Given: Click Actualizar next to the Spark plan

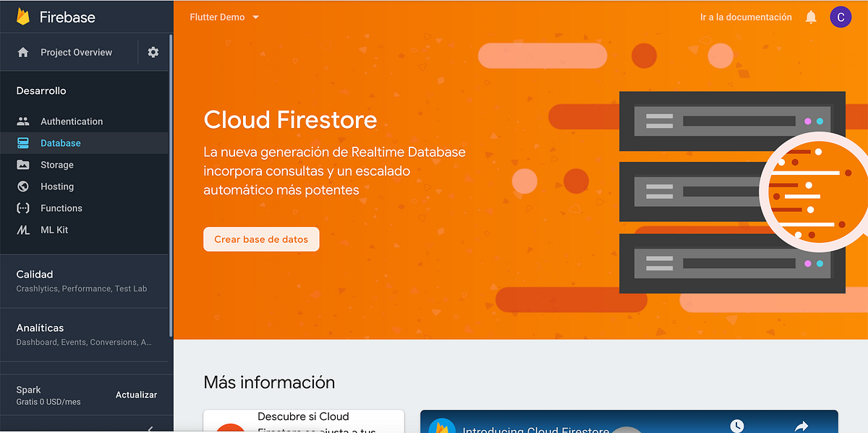Looking at the screenshot, I should (136, 395).
